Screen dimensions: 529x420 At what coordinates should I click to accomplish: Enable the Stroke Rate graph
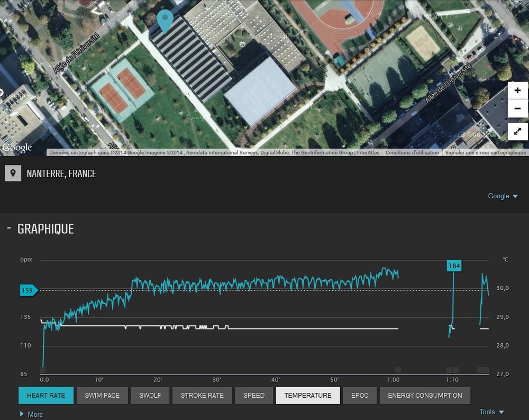[202, 395]
